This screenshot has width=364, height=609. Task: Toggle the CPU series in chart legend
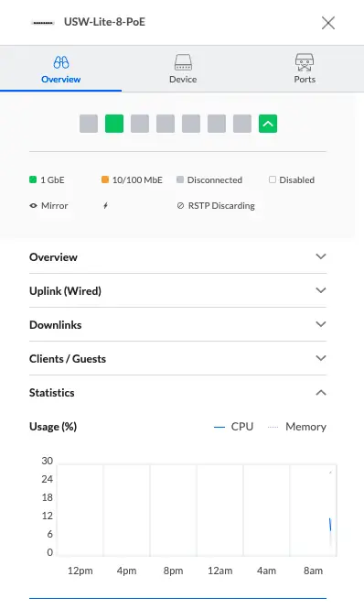pos(233,427)
